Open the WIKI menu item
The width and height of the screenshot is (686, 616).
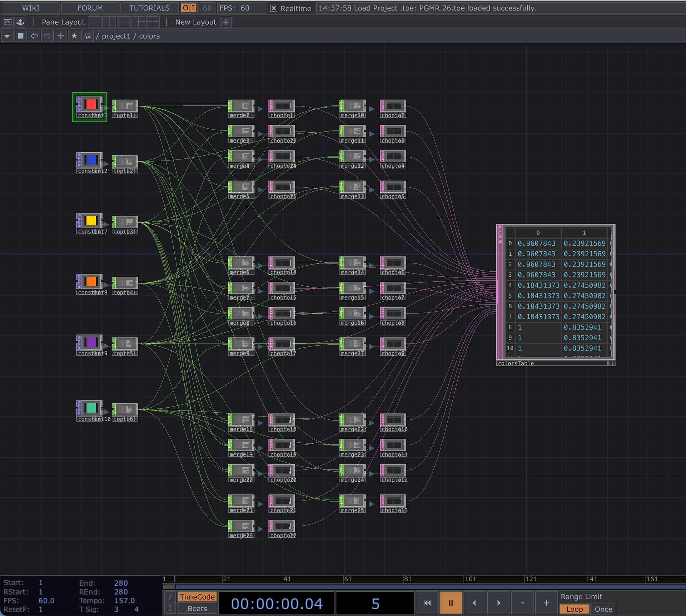[x=31, y=8]
